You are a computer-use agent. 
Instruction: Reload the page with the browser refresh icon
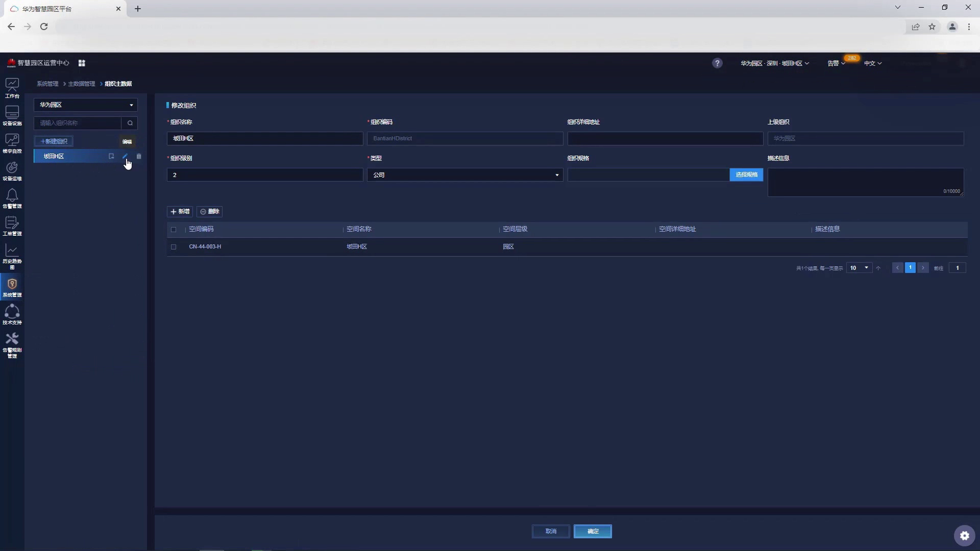[44, 27]
